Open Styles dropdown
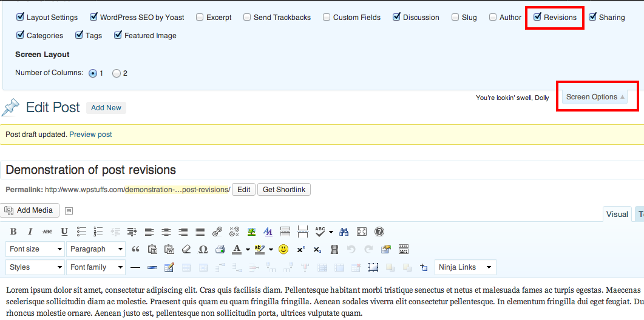Image resolution: width=644 pixels, height=320 pixels. click(35, 267)
